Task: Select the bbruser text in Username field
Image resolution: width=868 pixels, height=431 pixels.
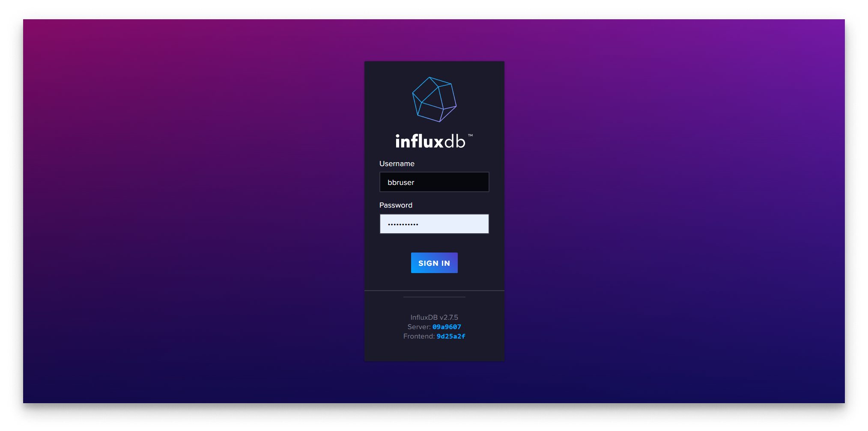Action: [401, 182]
